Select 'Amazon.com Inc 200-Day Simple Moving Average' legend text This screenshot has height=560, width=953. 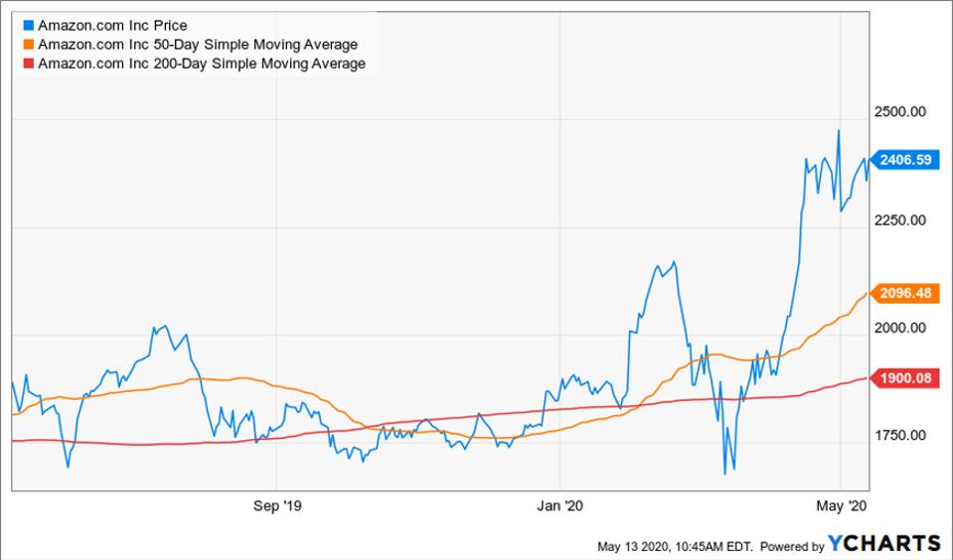[x=202, y=64]
